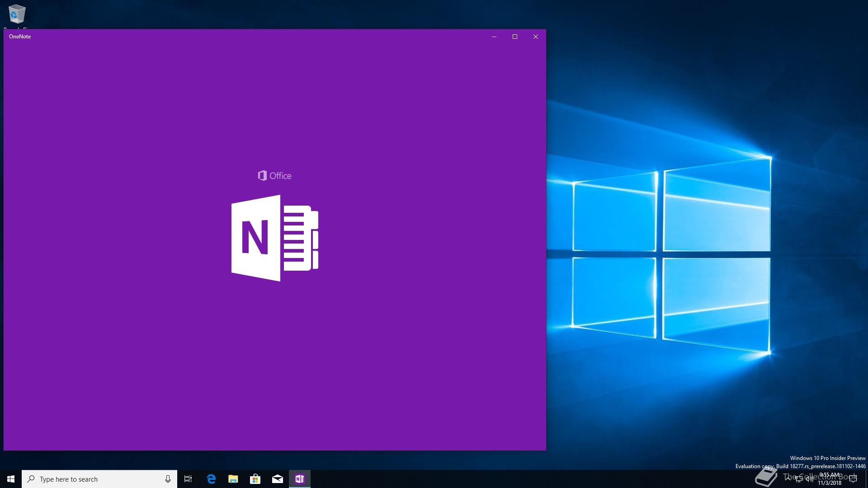Click the microphone icon in search box

pos(168,479)
